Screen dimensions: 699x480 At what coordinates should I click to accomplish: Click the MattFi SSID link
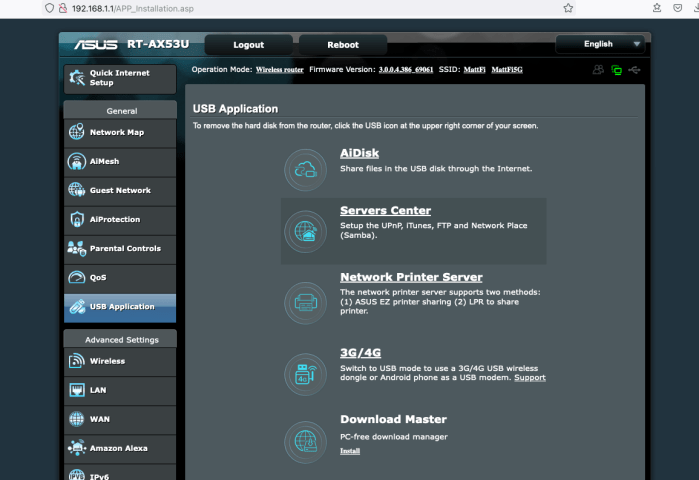pos(474,70)
